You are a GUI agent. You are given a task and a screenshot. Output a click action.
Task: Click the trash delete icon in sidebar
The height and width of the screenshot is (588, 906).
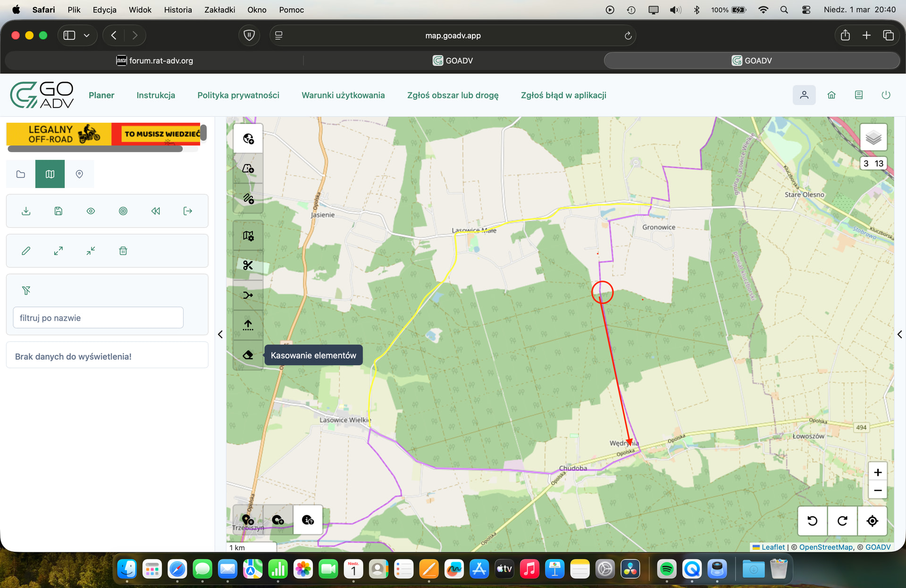[x=123, y=251]
